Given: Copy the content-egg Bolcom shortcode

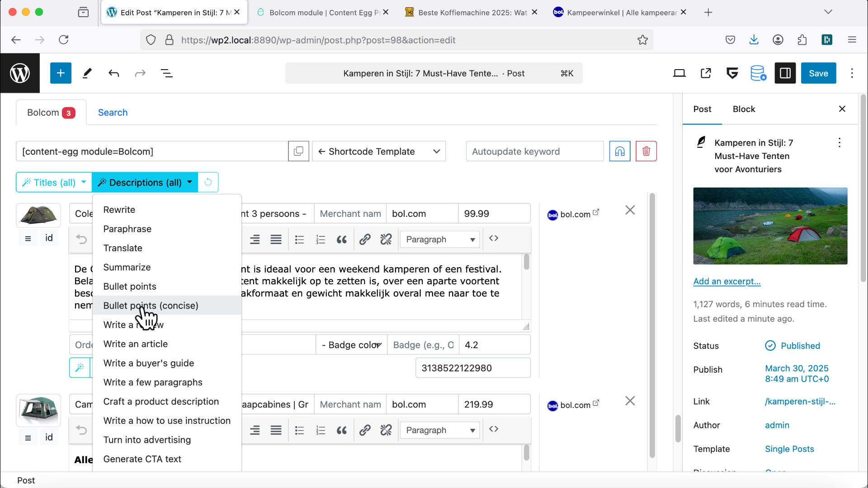Looking at the screenshot, I should tap(298, 151).
